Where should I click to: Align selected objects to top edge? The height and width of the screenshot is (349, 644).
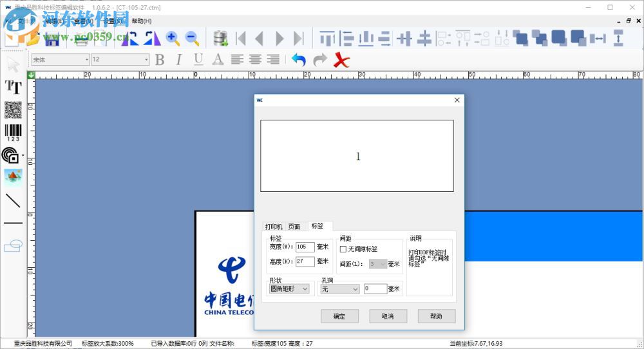[327, 39]
